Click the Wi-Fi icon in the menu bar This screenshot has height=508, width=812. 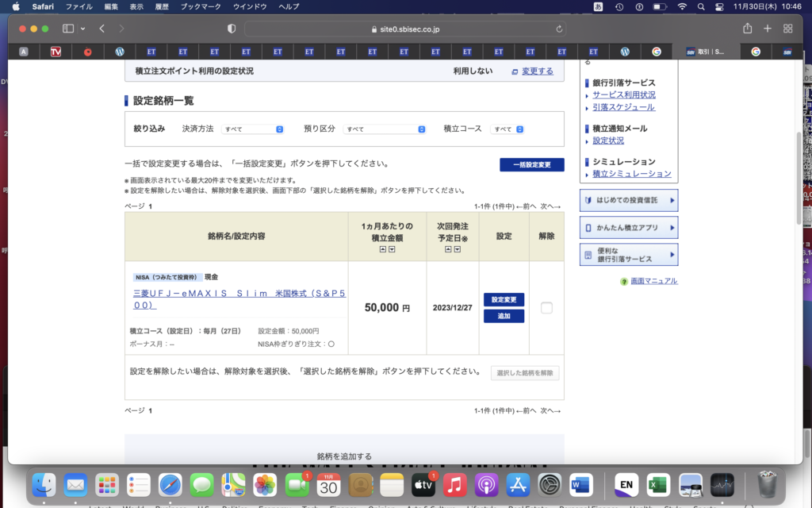pyautogui.click(x=680, y=6)
